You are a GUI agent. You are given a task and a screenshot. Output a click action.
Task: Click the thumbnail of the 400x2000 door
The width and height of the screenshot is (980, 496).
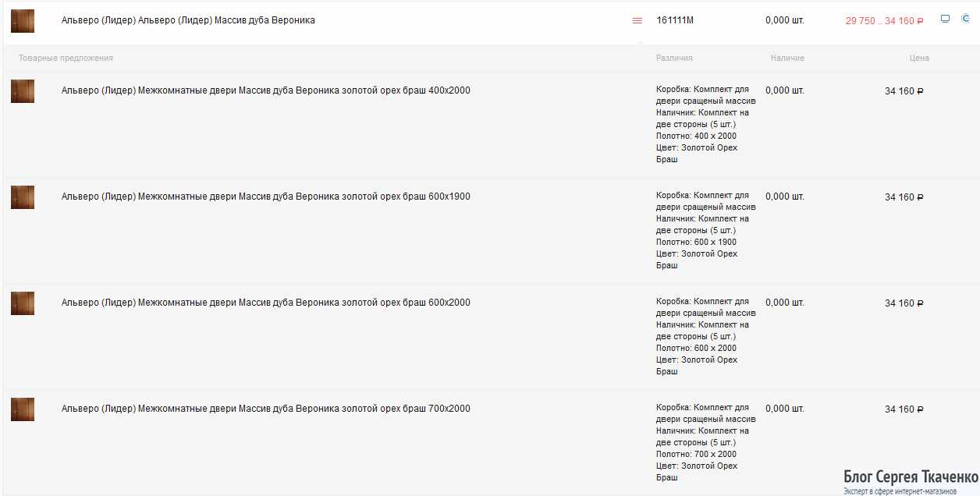tap(23, 91)
